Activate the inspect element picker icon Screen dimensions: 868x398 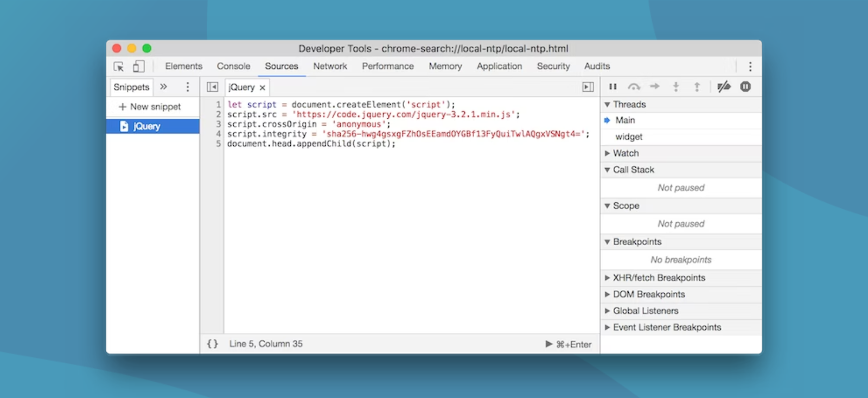pyautogui.click(x=119, y=67)
